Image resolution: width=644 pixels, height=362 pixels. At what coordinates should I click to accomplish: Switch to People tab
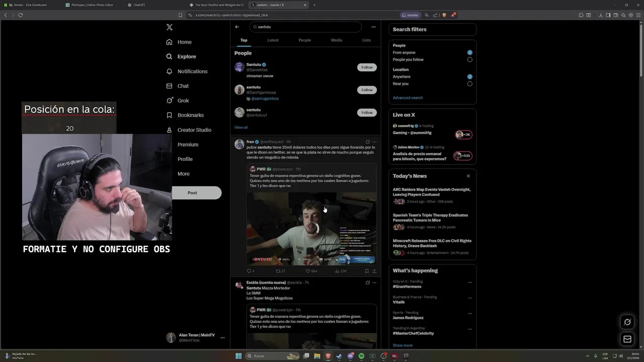click(x=304, y=40)
